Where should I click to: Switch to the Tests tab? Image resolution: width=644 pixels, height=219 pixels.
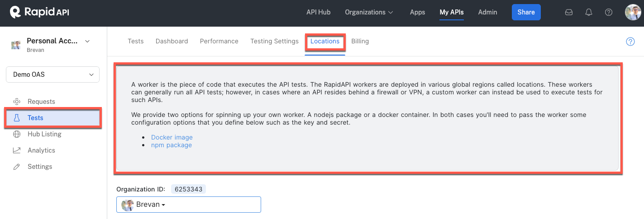[136, 41]
